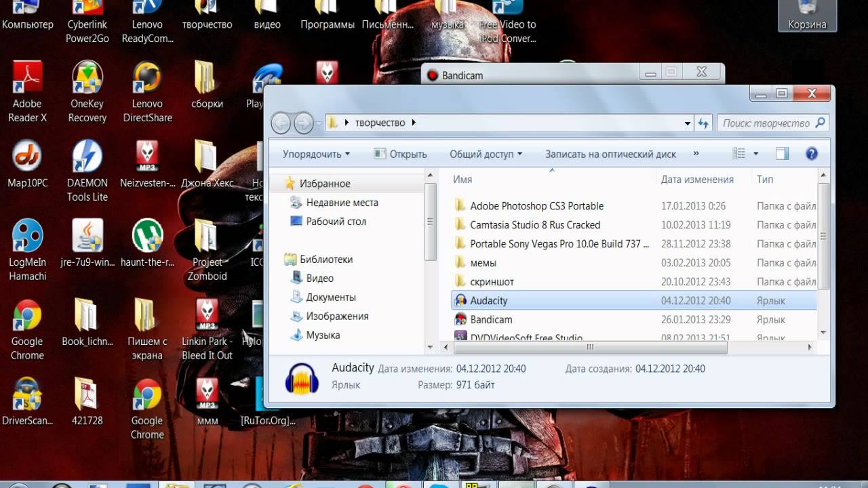Open Документы library in navigation pane

323,298
